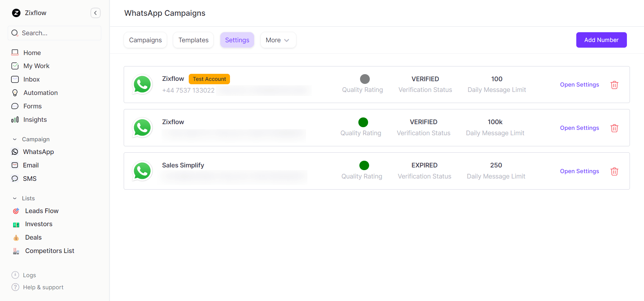This screenshot has width=644, height=301.
Task: Click the green Quality Rating dot for Sales Simplify
Action: click(x=364, y=165)
